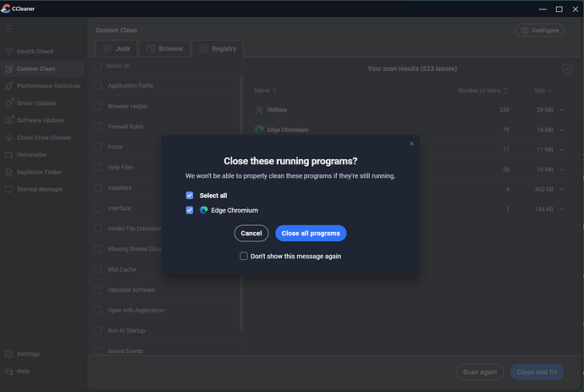This screenshot has height=392, width=584.
Task: Switch to the Browser tab
Action: coord(165,48)
